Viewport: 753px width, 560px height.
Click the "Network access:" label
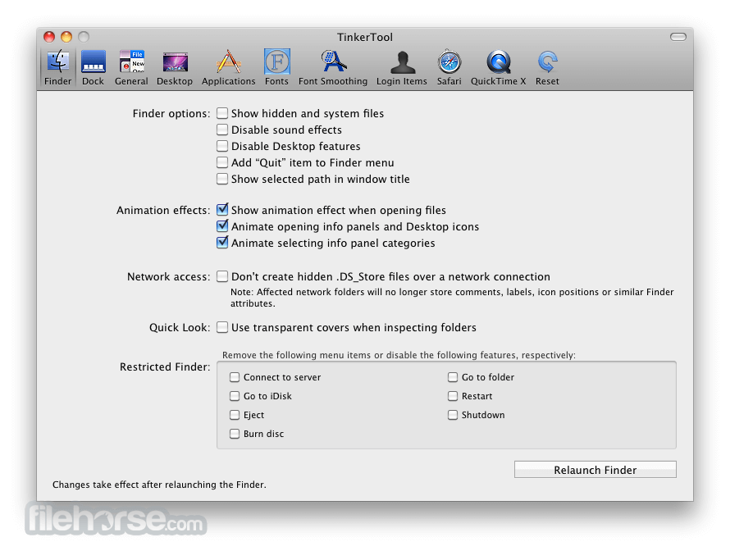(x=168, y=277)
